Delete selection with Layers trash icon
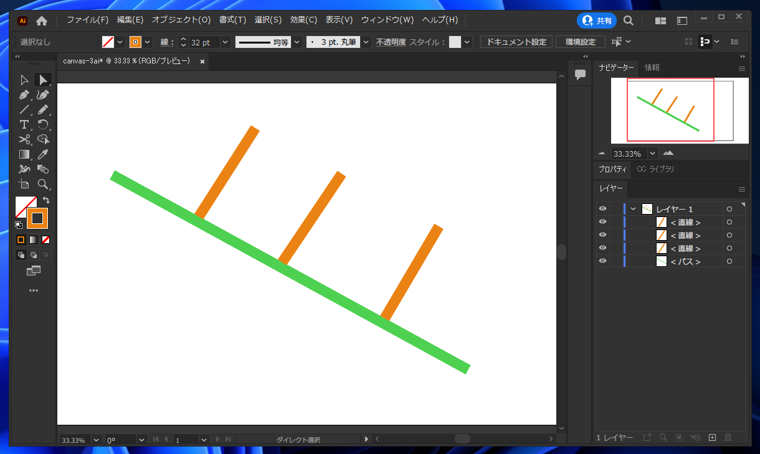Image resolution: width=760 pixels, height=454 pixels. [728, 438]
